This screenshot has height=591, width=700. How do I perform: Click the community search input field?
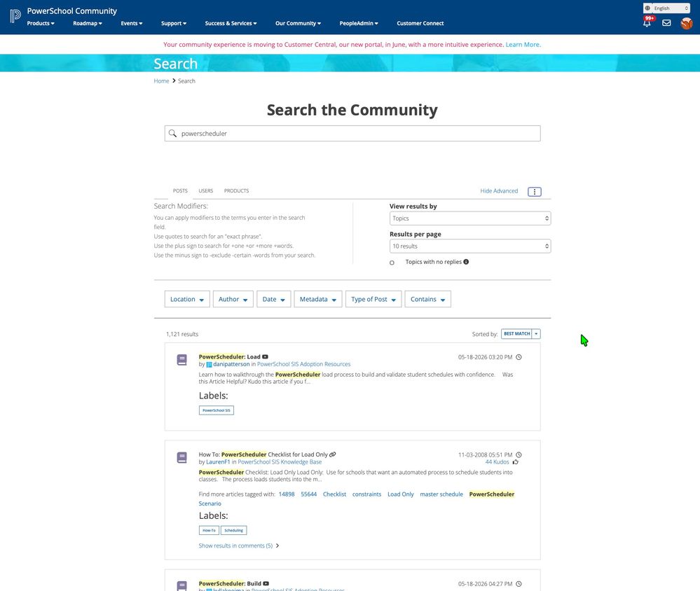tap(352, 133)
